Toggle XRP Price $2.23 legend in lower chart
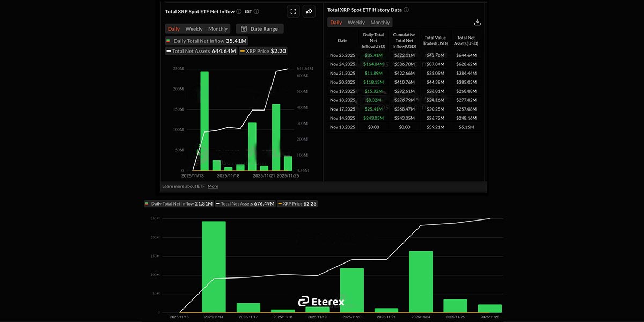 click(297, 204)
